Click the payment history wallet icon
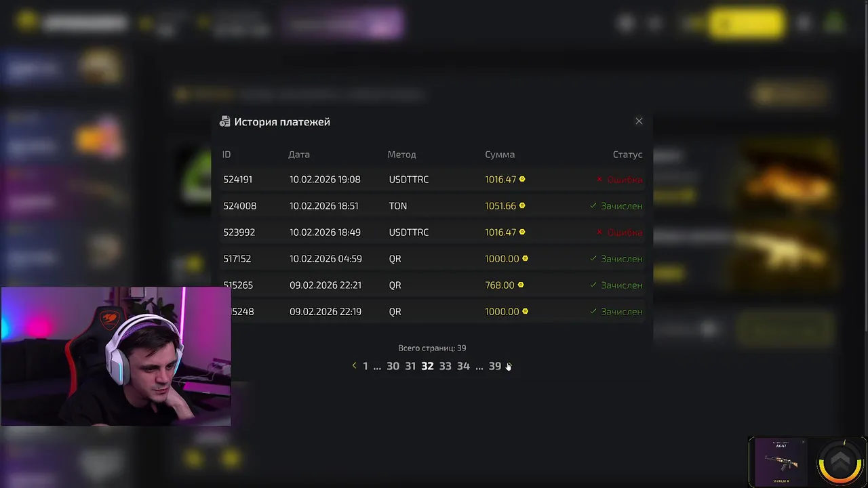This screenshot has height=488, width=868. tap(225, 122)
